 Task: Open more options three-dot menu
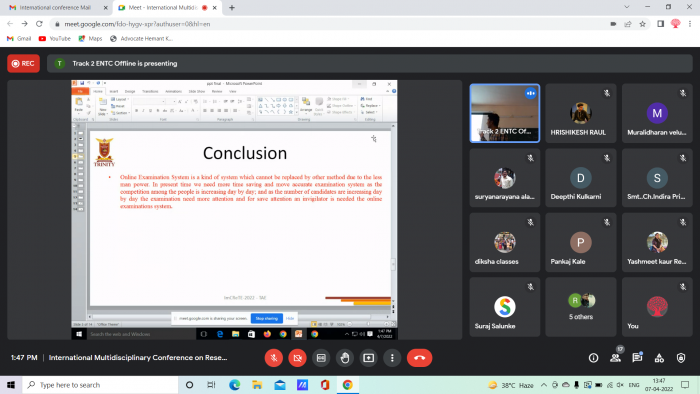(x=392, y=358)
